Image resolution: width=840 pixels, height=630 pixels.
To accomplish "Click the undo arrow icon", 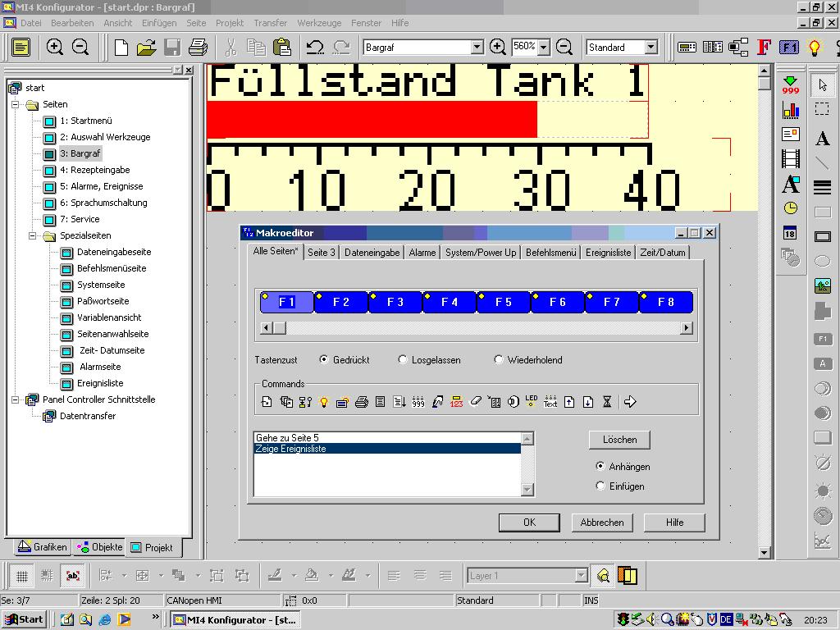I will (315, 48).
